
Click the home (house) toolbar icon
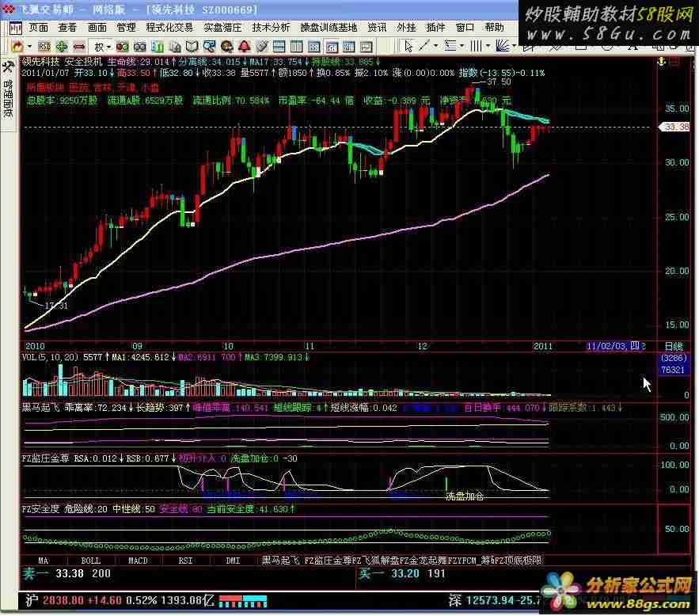pyautogui.click(x=17, y=47)
